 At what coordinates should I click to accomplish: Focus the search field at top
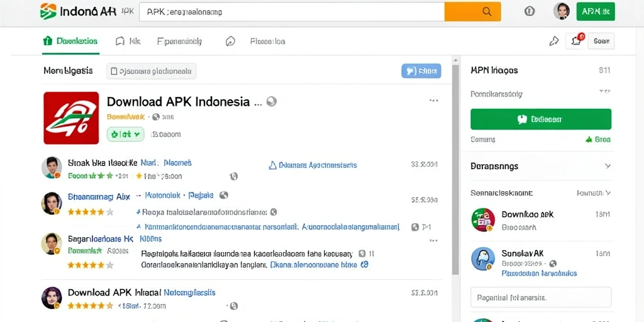coord(292,11)
